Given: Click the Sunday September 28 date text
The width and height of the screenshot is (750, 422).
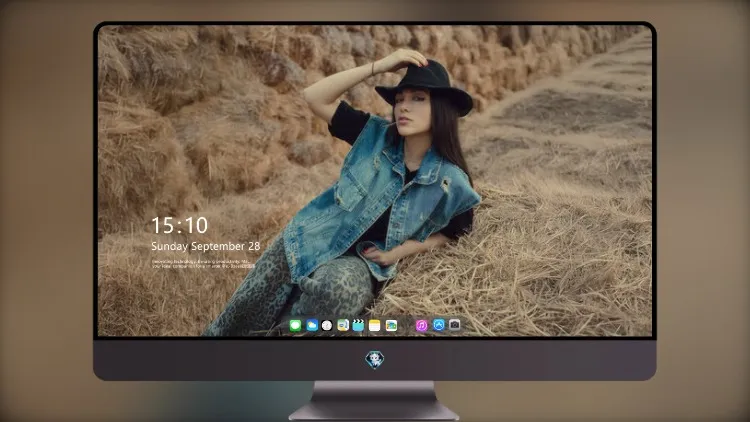Looking at the screenshot, I should point(206,246).
